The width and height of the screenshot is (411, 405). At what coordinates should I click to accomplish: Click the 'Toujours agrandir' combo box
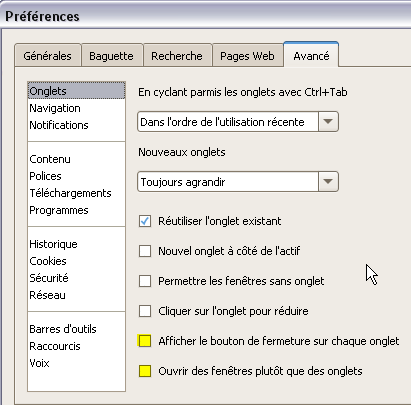238,182
